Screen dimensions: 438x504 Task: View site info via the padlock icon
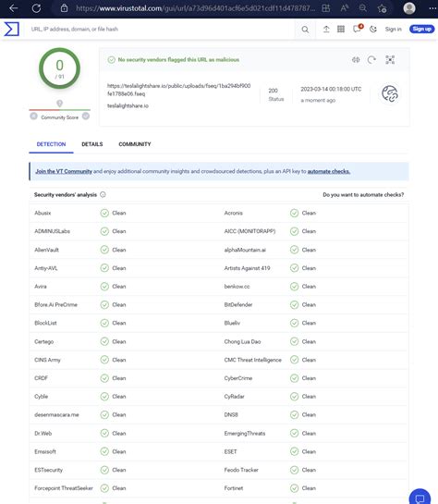[x=65, y=8]
